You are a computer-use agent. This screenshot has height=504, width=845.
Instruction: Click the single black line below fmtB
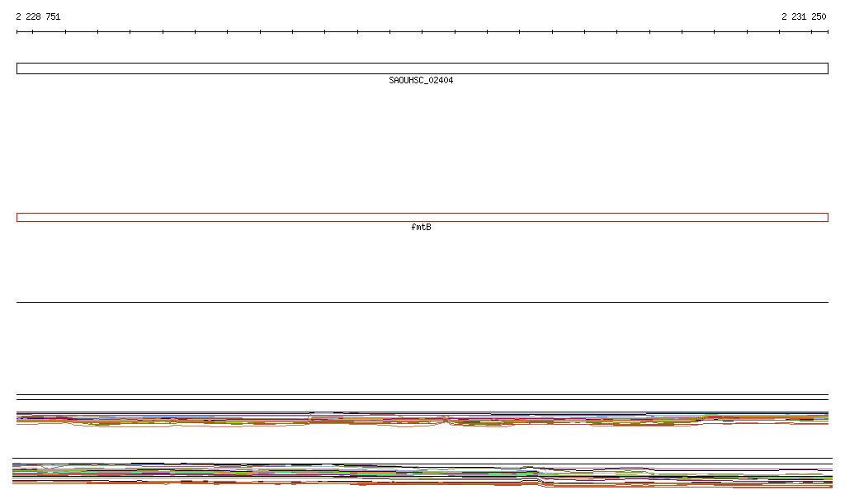click(422, 302)
